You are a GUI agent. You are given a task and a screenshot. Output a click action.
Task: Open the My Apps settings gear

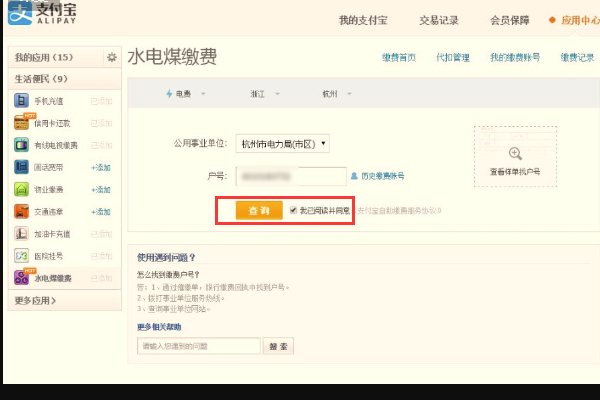[x=111, y=57]
